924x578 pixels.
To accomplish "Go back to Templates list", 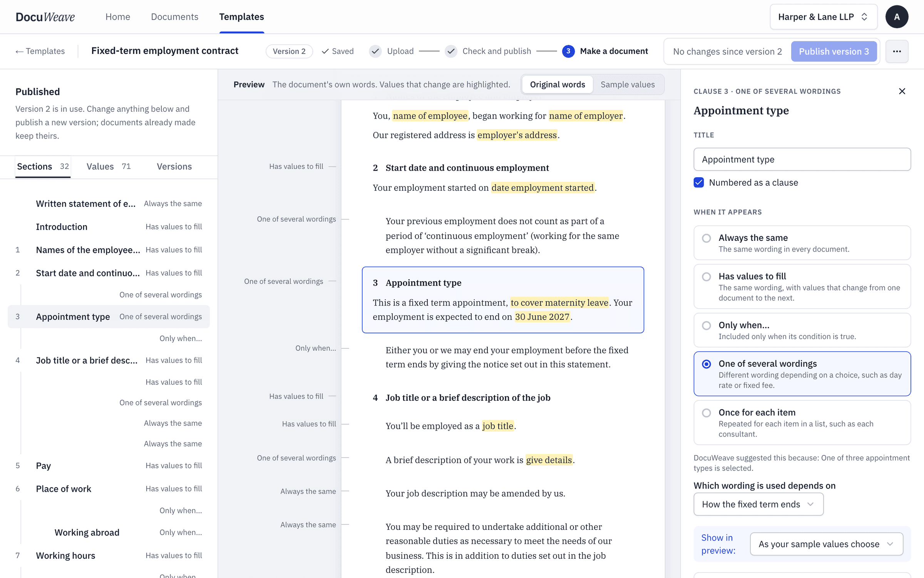I will tap(40, 51).
